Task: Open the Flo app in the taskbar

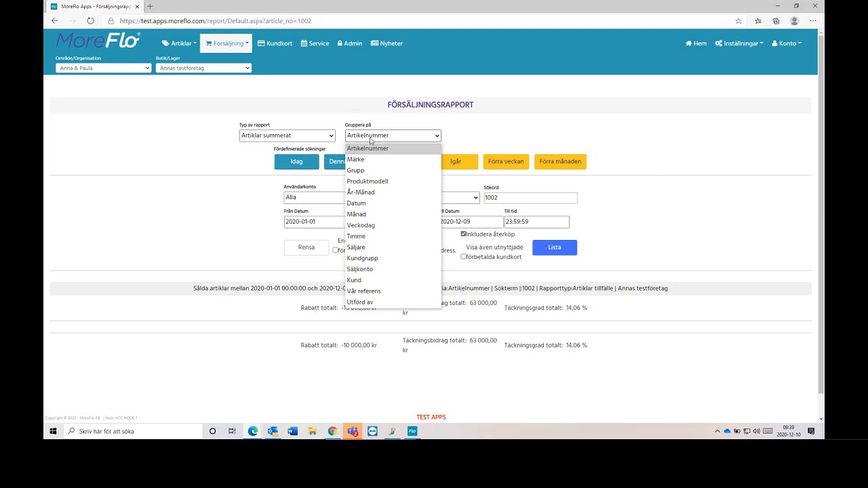Action: pyautogui.click(x=412, y=431)
